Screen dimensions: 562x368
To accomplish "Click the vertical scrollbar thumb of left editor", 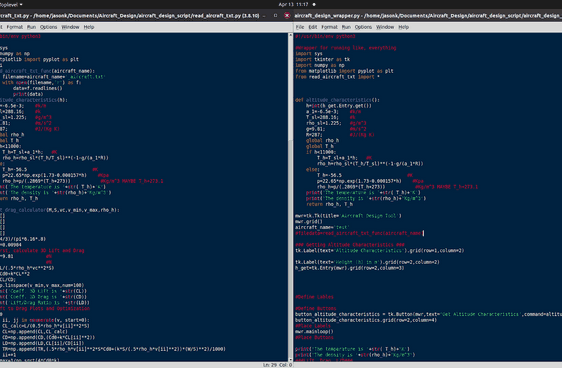I will click(291, 89).
